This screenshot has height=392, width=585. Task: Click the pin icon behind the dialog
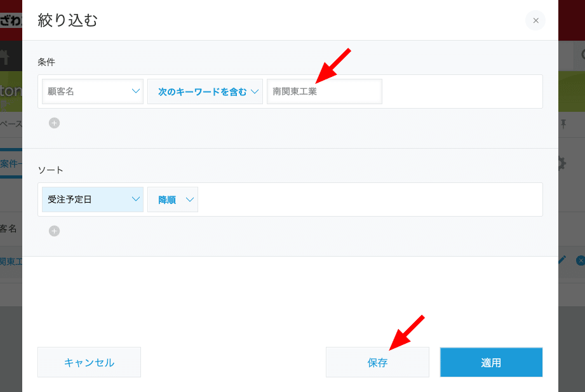(563, 125)
